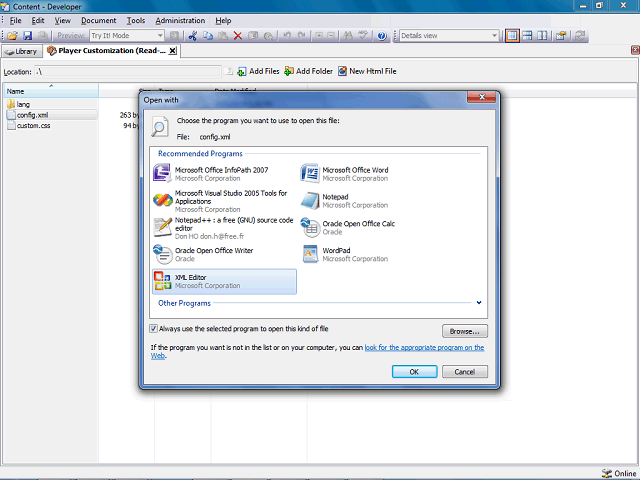This screenshot has width=640, height=480.
Task: Click the Cut scissors icon
Action: click(x=193, y=36)
